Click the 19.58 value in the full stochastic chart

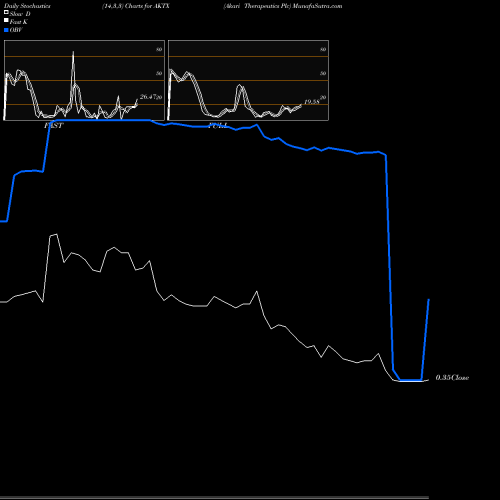click(312, 102)
